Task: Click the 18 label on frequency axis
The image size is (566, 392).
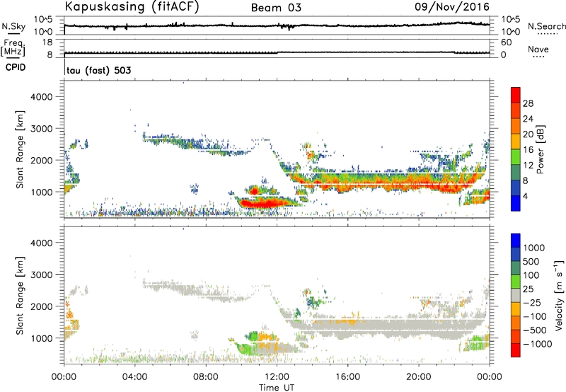Action: [x=47, y=42]
